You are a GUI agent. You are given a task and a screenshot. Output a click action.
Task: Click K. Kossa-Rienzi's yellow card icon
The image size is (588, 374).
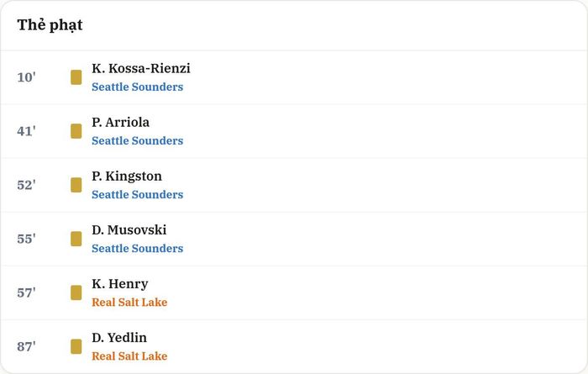pyautogui.click(x=76, y=77)
